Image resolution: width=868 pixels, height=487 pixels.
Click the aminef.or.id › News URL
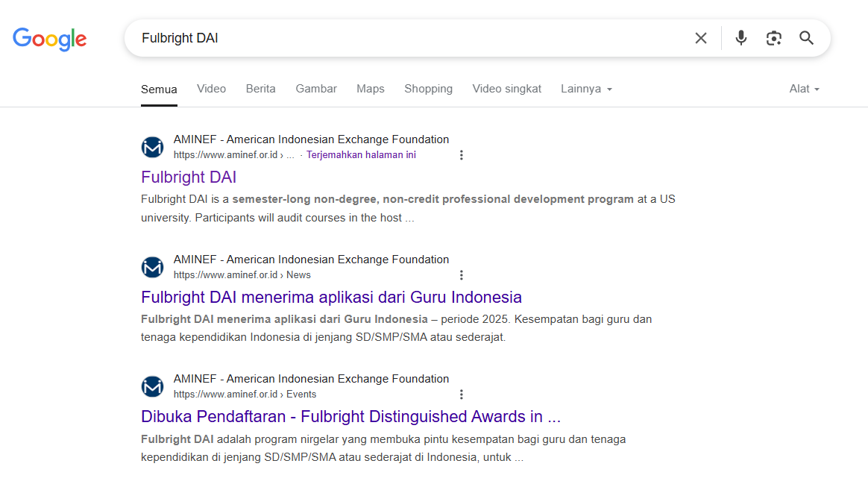242,275
